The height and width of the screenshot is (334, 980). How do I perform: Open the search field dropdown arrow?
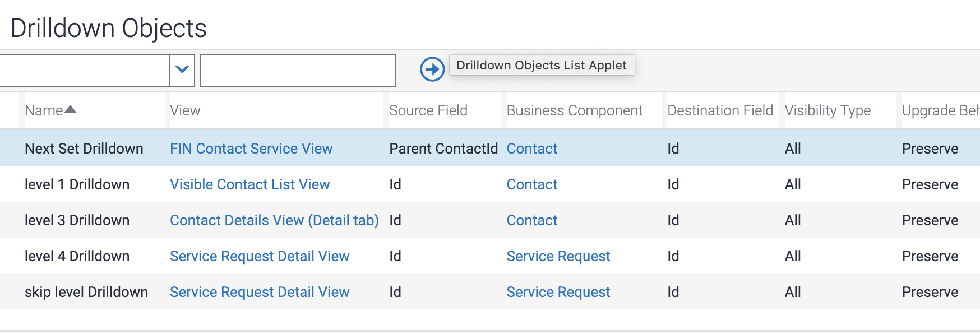pyautogui.click(x=182, y=70)
